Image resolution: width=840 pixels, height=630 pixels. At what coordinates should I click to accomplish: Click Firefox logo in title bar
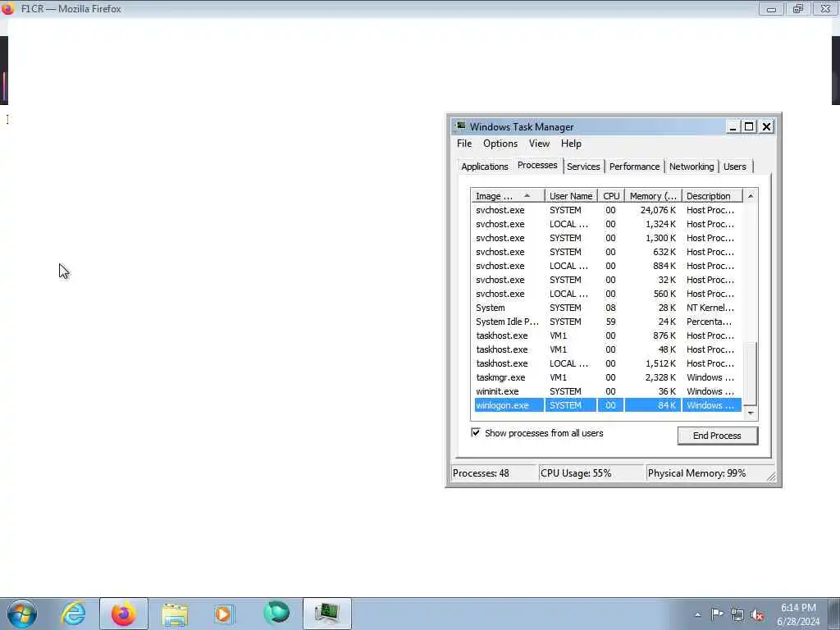coord(7,8)
